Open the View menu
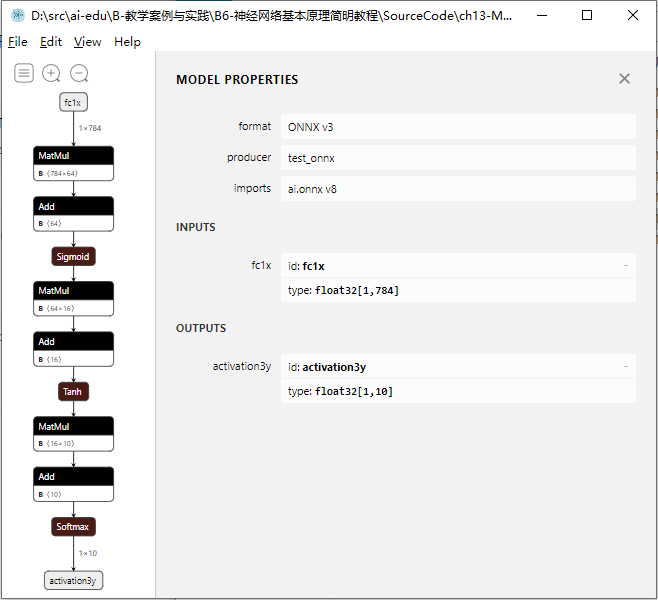The width and height of the screenshot is (658, 600). 88,42
